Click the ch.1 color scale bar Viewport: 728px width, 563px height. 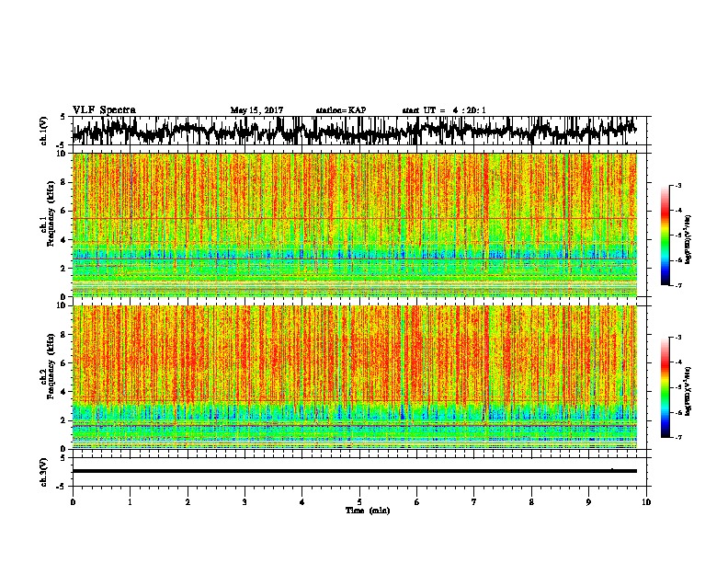click(665, 236)
